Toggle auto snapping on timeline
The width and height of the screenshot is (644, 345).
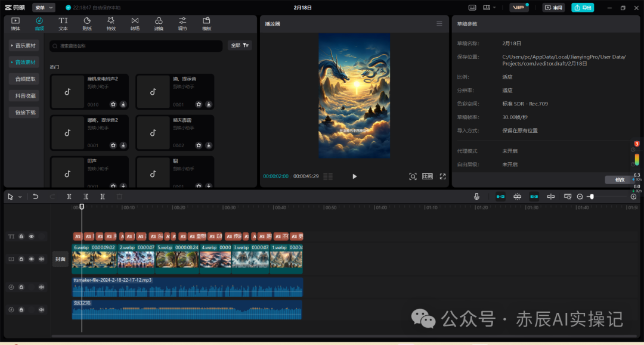[517, 197]
